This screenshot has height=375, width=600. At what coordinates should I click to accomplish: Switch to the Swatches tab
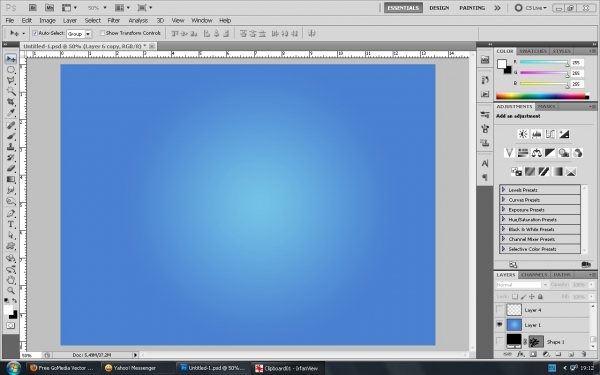(532, 51)
